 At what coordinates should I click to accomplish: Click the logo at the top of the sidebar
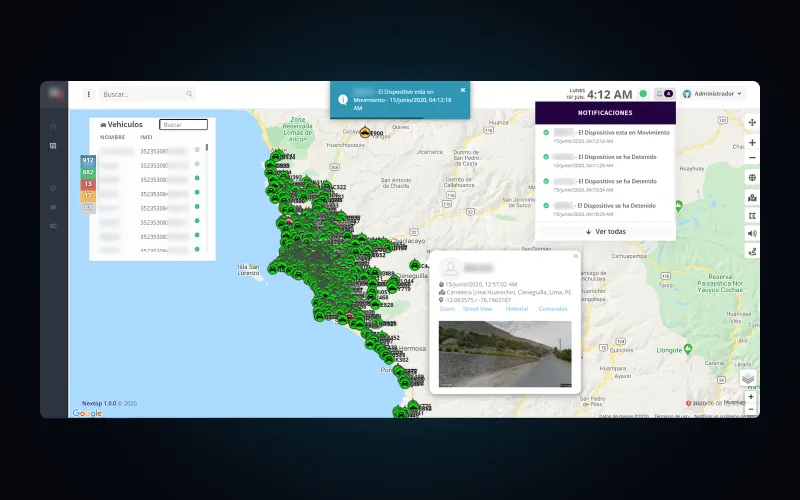click(55, 93)
